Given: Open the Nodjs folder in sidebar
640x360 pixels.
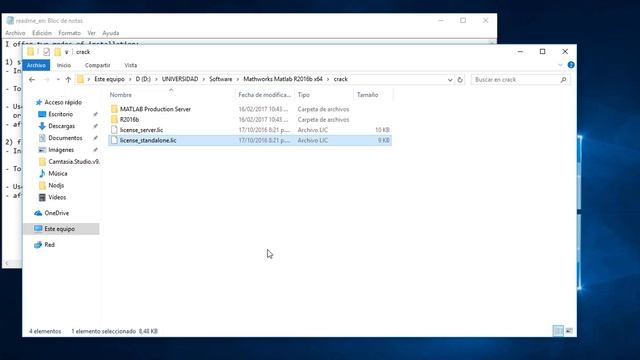Looking at the screenshot, I should tap(56, 185).
